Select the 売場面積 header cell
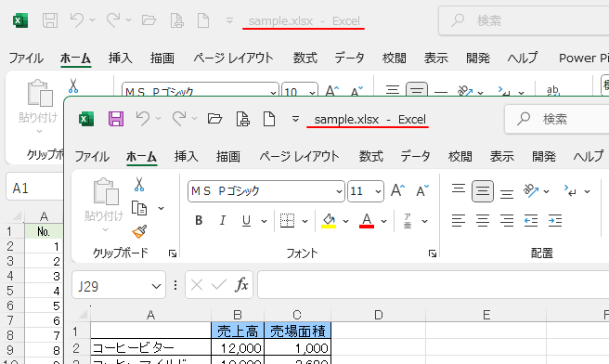This screenshot has width=609, height=364. pyautogui.click(x=297, y=331)
